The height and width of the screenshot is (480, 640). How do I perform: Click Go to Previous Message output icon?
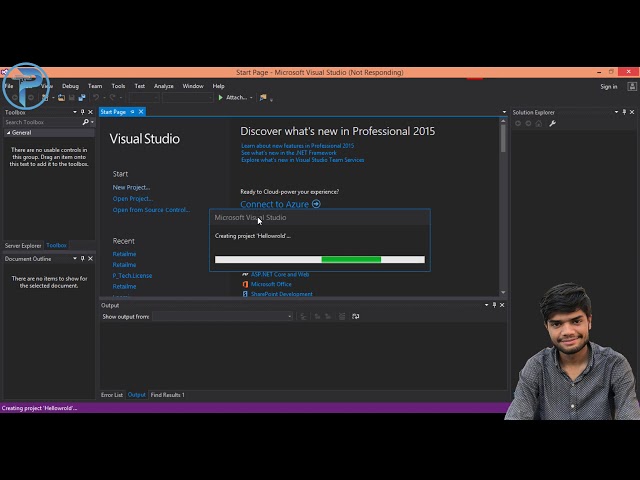(317, 316)
